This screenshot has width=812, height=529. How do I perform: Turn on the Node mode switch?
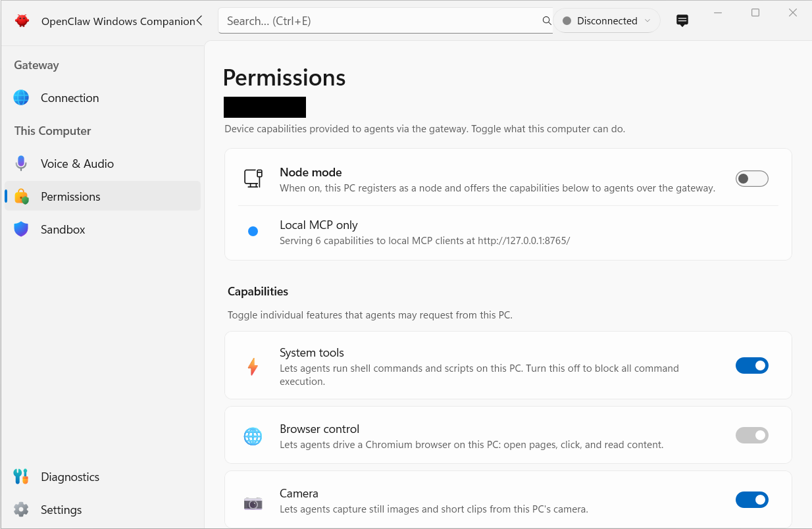tap(752, 178)
